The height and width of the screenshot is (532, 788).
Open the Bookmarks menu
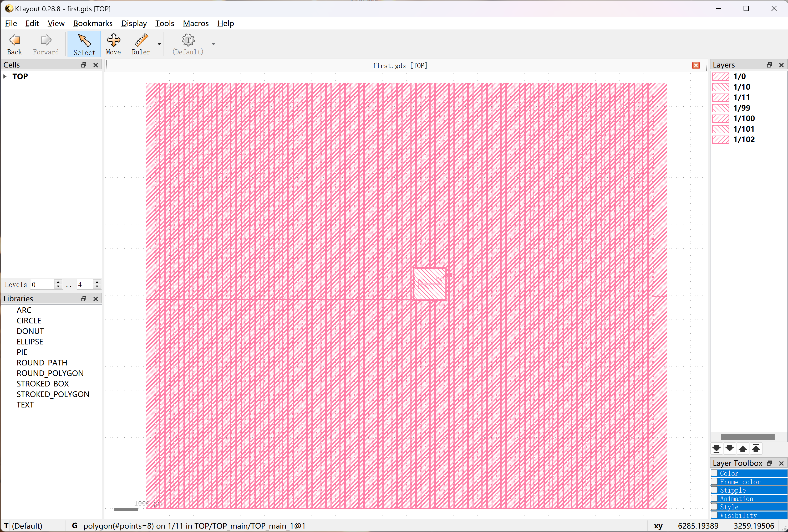tap(93, 23)
